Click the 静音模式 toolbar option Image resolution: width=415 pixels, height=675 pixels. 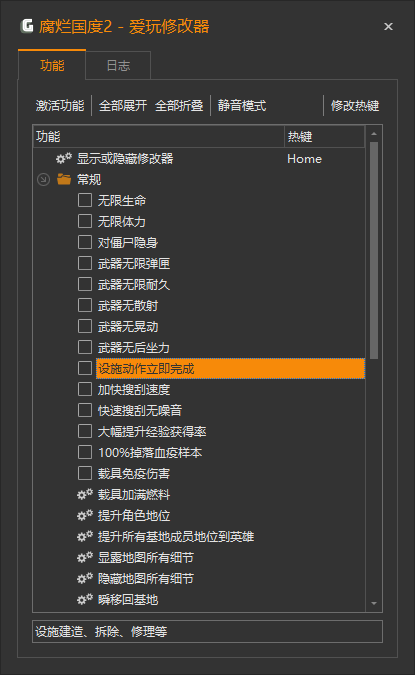pos(242,105)
